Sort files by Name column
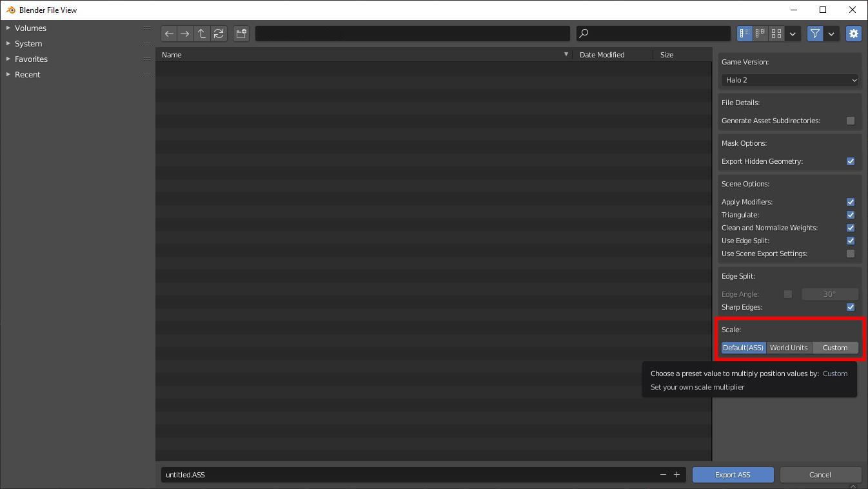 click(x=365, y=55)
